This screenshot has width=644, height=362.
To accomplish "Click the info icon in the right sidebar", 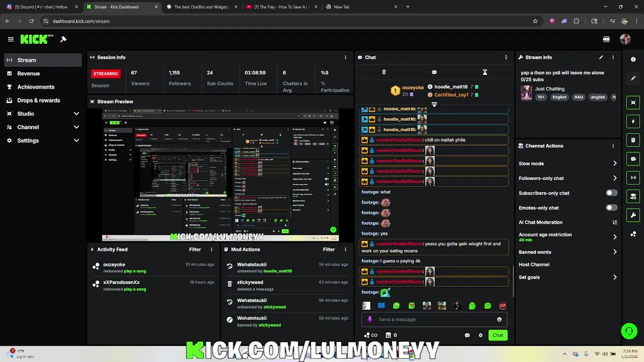I will tap(633, 59).
